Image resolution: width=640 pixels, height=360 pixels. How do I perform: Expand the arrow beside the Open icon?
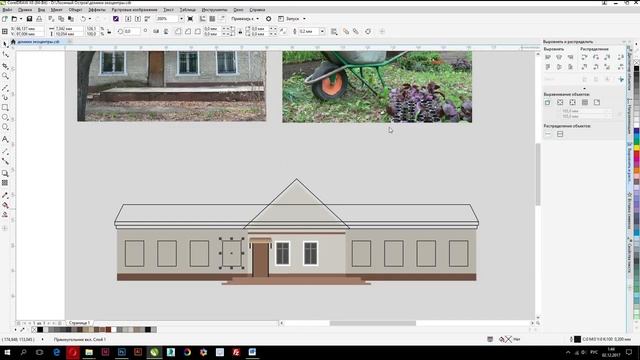(x=20, y=19)
